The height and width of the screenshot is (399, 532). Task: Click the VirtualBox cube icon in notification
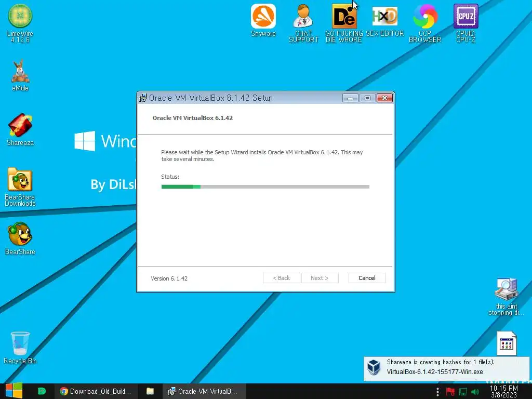pyautogui.click(x=374, y=367)
